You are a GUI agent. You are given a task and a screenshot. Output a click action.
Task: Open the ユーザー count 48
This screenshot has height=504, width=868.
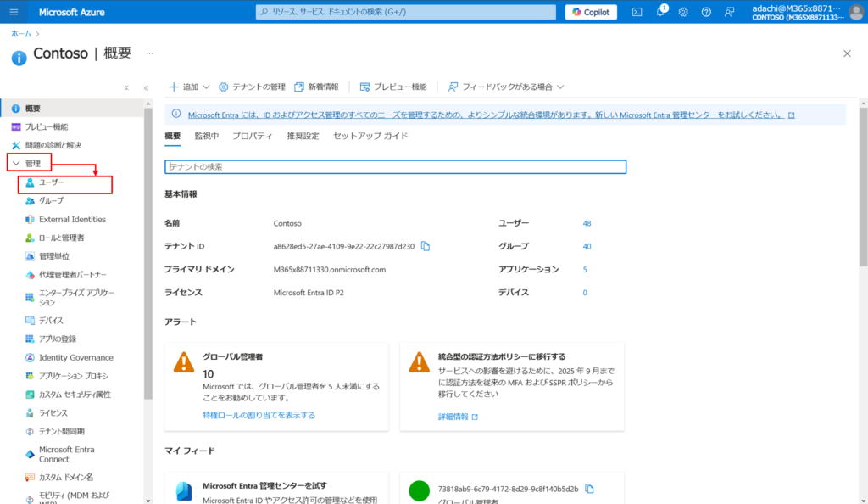587,224
